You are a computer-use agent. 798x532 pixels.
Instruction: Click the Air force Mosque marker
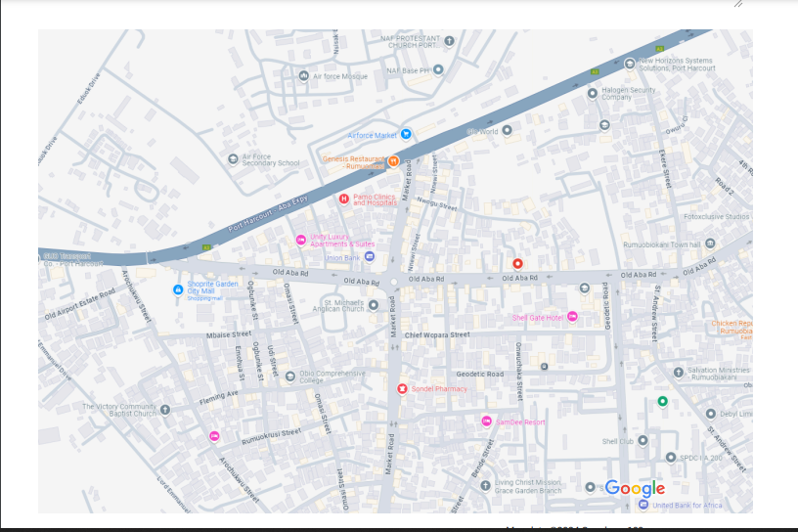tap(304, 75)
